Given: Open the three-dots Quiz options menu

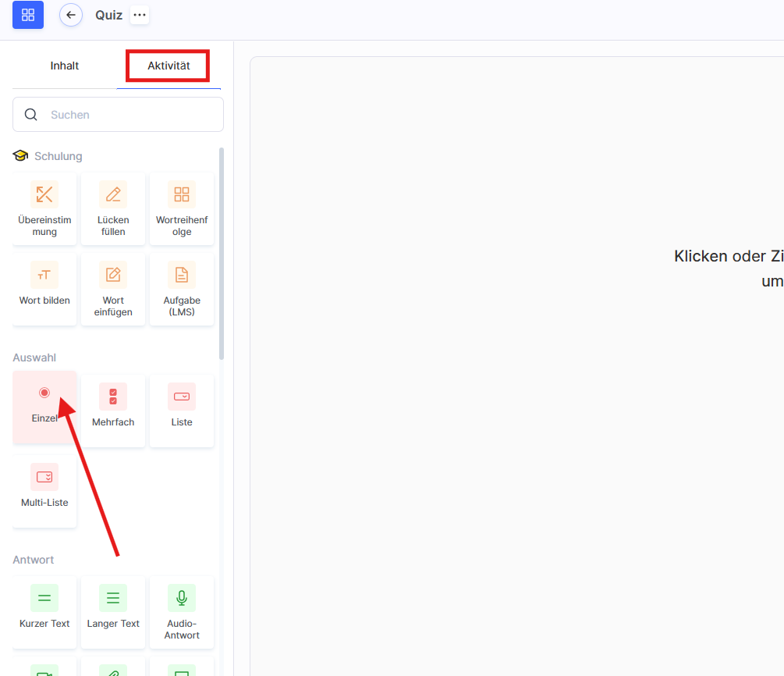Looking at the screenshot, I should tap(140, 15).
